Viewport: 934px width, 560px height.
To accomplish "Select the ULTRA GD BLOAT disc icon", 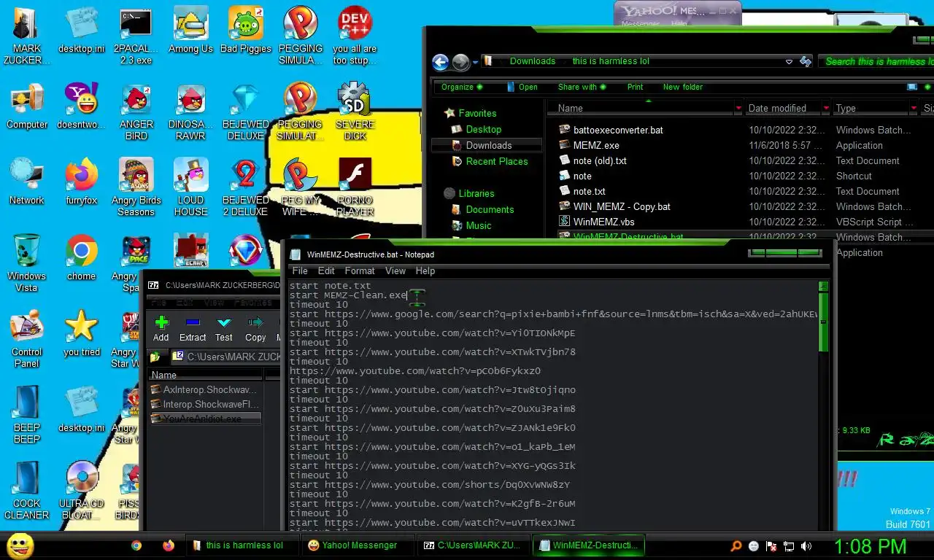I will click(x=81, y=490).
